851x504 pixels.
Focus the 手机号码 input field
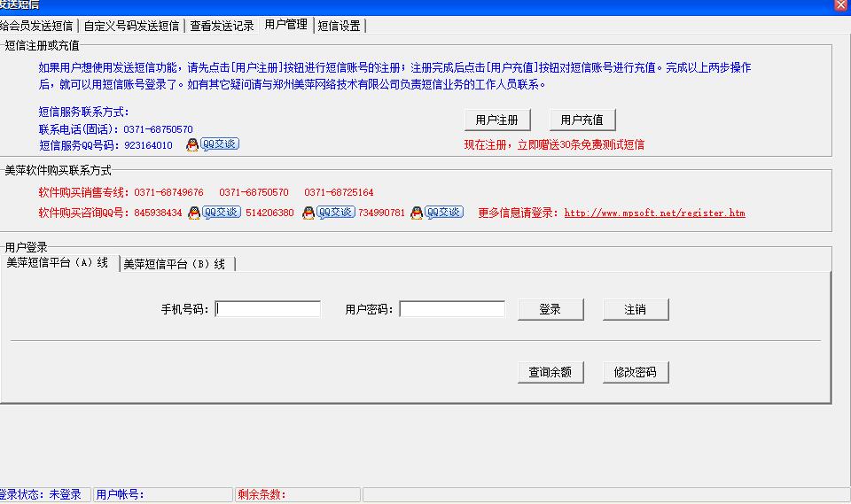[x=268, y=309]
